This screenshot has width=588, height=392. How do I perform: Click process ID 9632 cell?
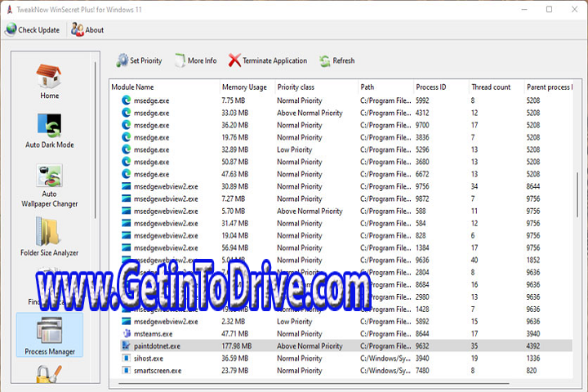[x=422, y=346]
